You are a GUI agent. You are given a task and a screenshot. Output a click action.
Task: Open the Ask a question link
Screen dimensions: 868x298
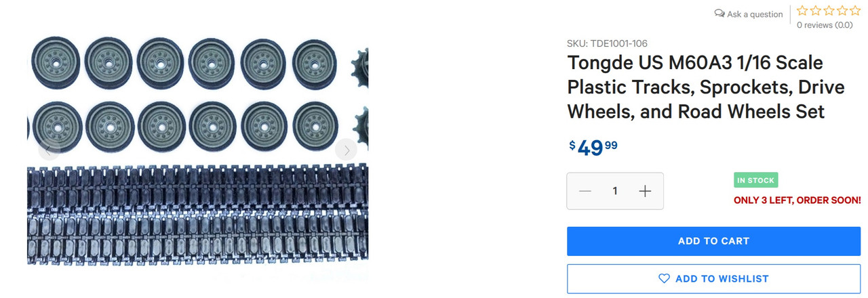click(x=755, y=14)
